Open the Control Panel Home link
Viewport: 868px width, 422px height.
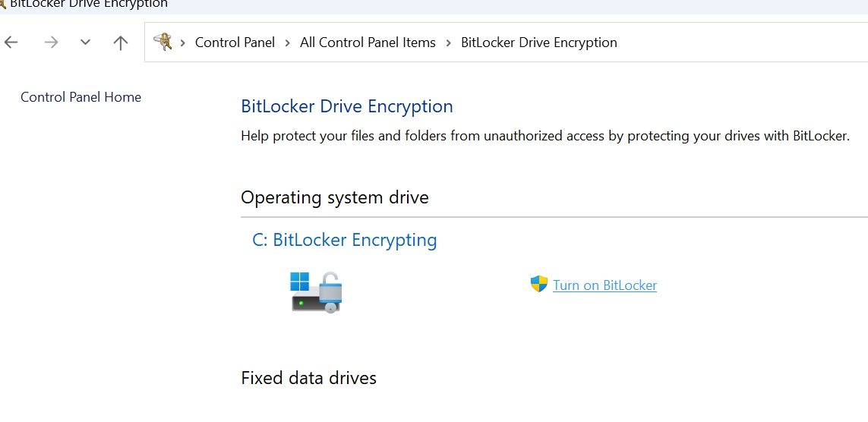click(x=80, y=97)
